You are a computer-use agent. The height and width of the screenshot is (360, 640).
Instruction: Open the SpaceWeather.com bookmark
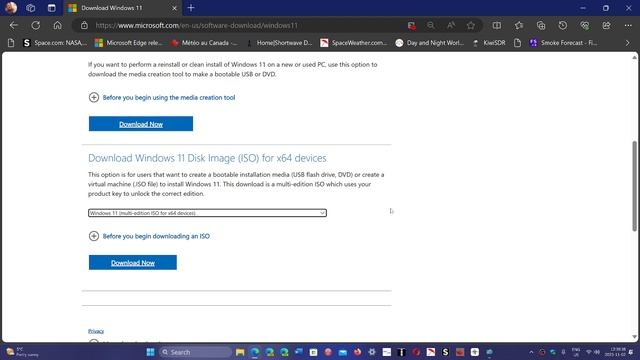point(354,42)
